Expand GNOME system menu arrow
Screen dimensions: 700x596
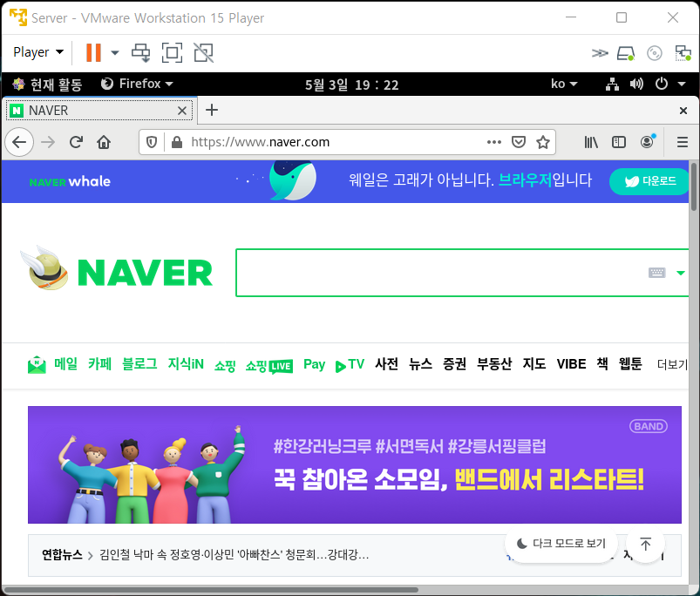[x=681, y=84]
